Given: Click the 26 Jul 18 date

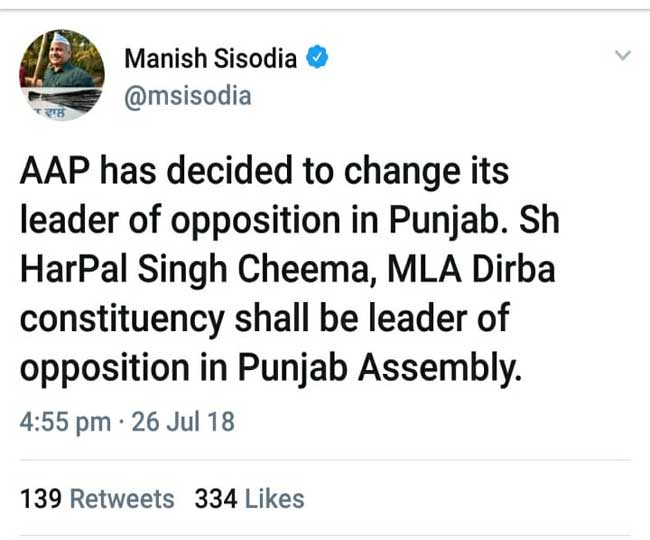Looking at the screenshot, I should click(181, 422).
